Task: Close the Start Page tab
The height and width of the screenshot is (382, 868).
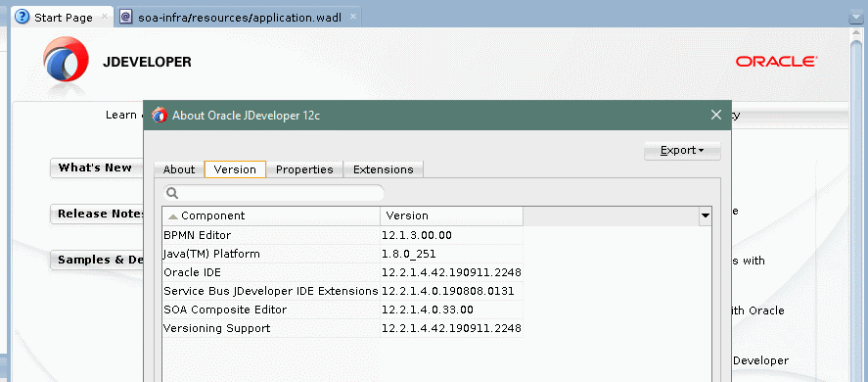Action: point(105,17)
